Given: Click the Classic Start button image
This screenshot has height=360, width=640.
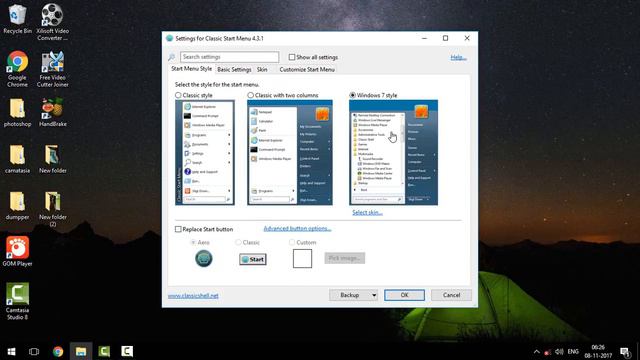Looking at the screenshot, I should point(253,259).
